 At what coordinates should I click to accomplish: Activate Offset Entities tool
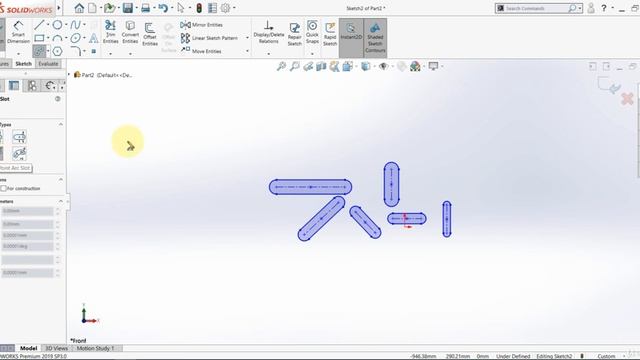point(150,33)
